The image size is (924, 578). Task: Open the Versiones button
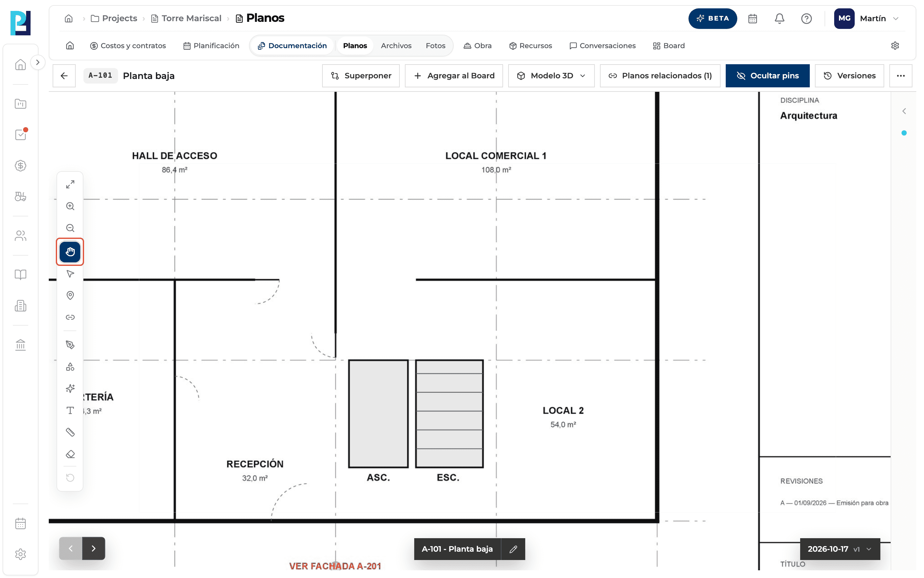(849, 76)
